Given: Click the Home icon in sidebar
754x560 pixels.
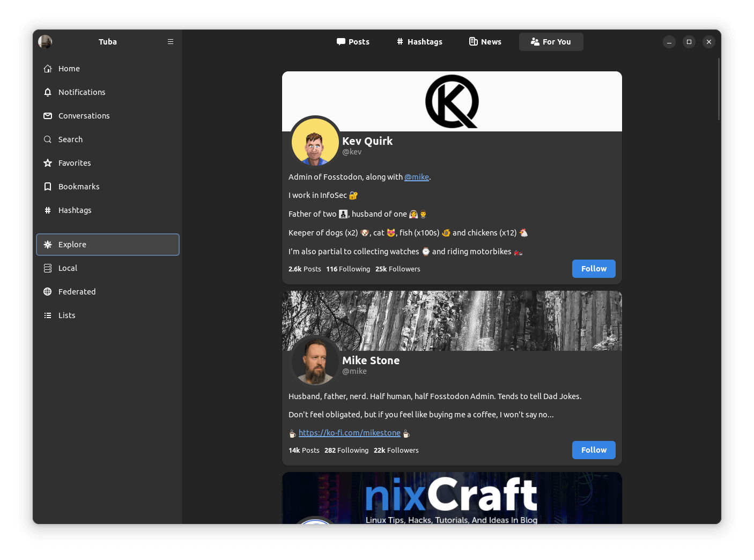Looking at the screenshot, I should click(48, 69).
